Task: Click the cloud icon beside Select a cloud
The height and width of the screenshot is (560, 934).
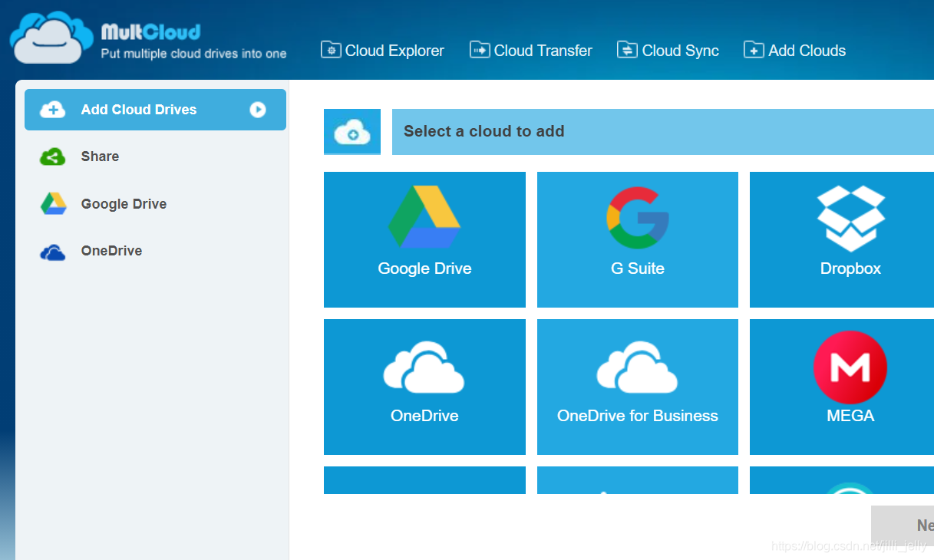Action: 352,132
